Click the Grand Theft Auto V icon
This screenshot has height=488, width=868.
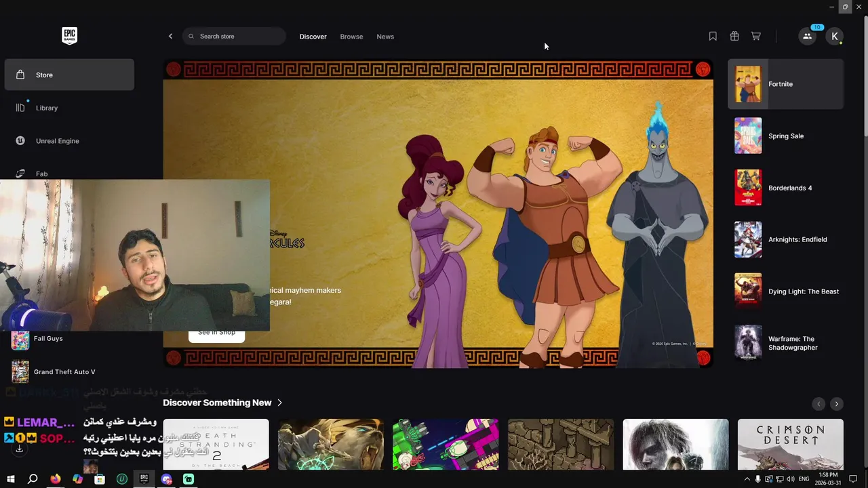pos(20,371)
